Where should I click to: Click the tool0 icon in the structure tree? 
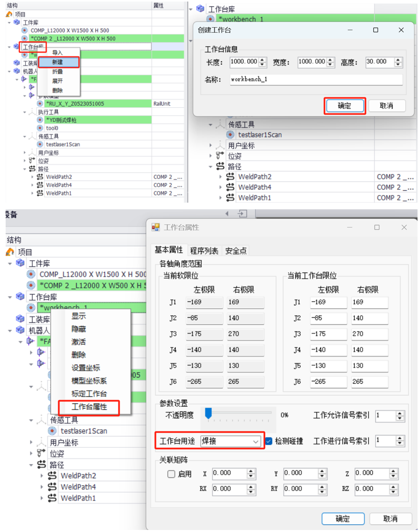pyautogui.click(x=39, y=128)
